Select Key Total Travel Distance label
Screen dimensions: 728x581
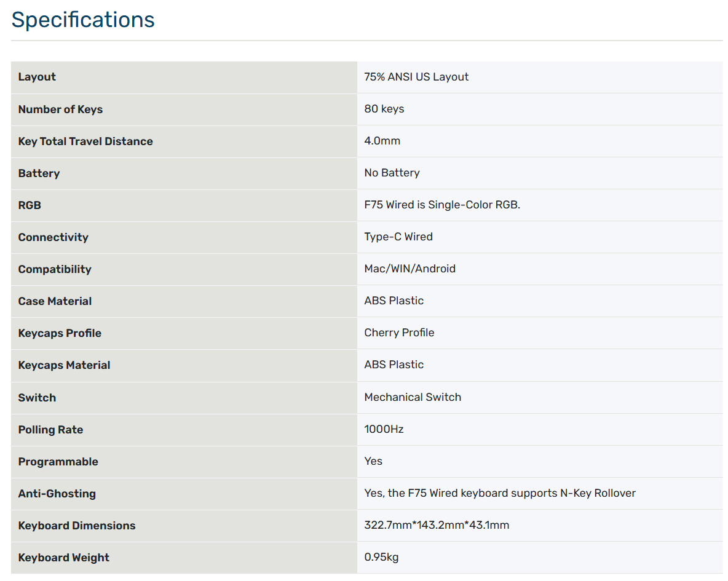pos(85,141)
